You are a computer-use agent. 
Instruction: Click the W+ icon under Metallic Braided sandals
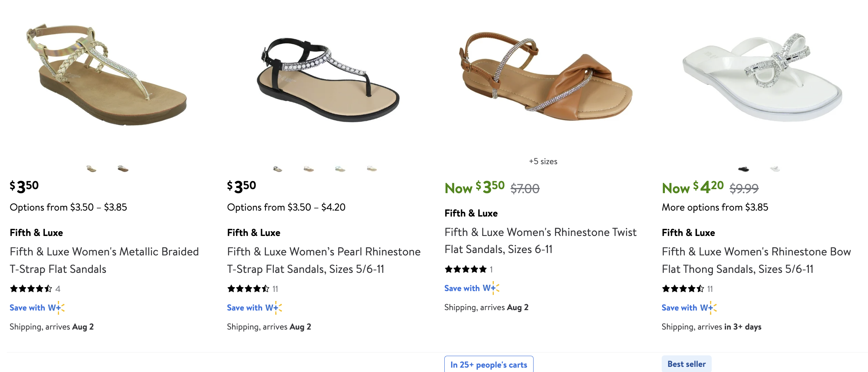(x=56, y=308)
